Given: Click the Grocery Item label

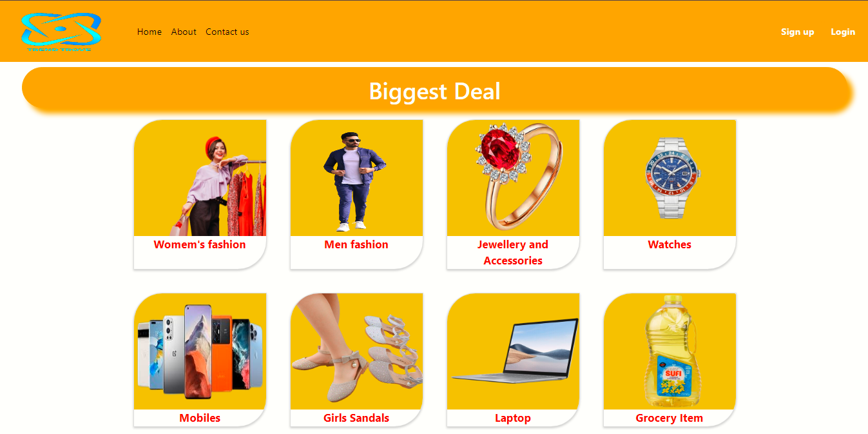Looking at the screenshot, I should click(x=670, y=418).
